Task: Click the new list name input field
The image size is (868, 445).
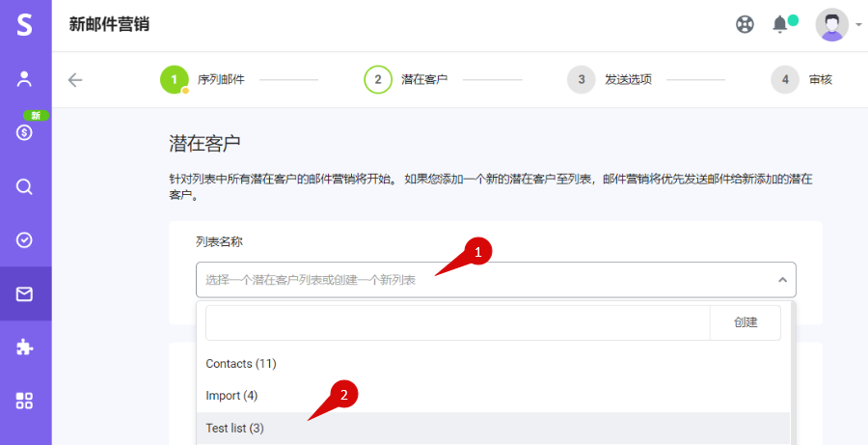Action: (x=458, y=322)
